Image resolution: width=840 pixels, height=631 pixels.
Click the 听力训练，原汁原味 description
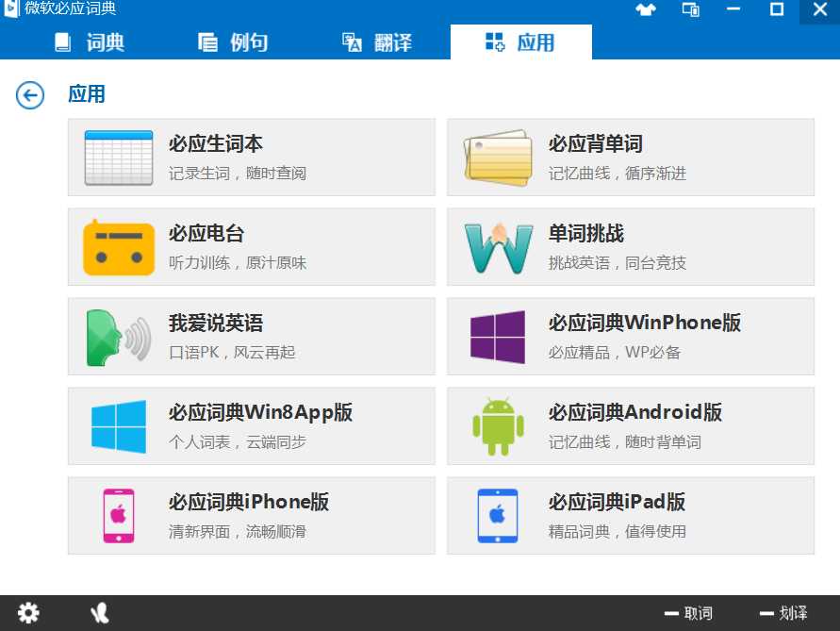238,263
